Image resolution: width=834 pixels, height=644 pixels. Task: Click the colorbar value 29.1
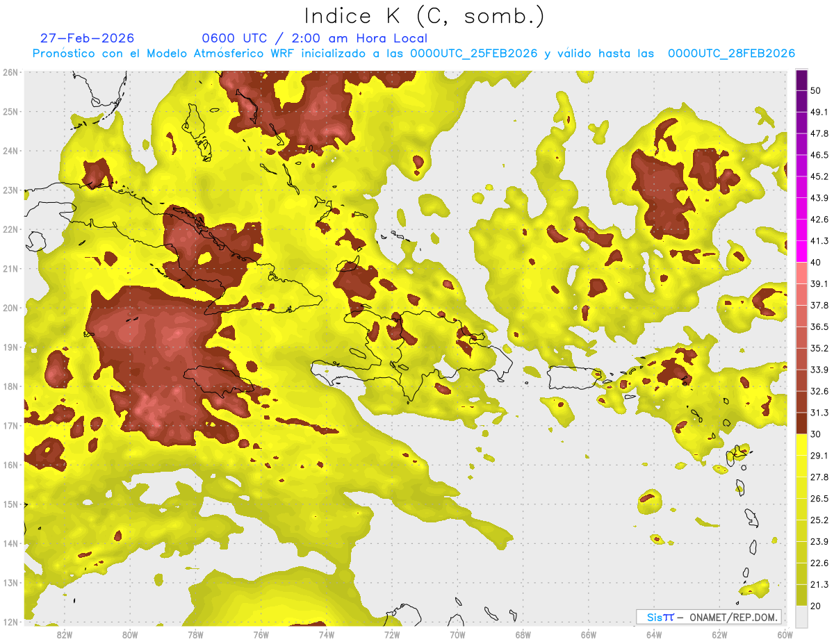[x=819, y=456]
